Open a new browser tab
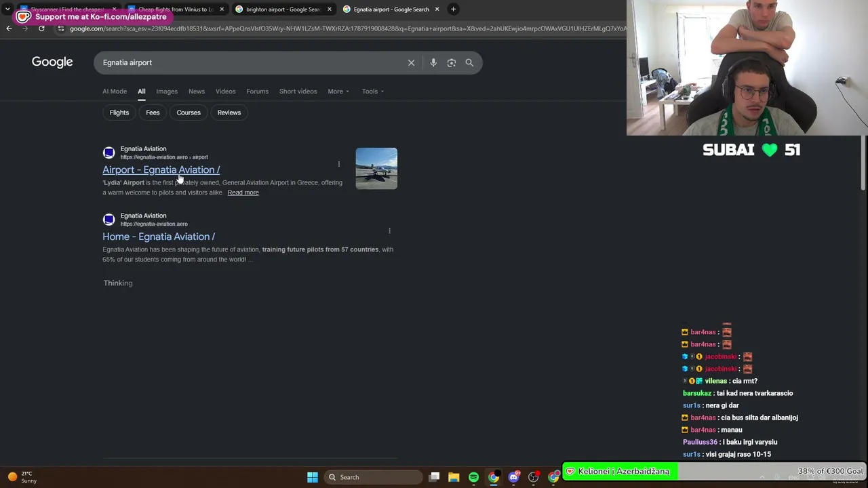The width and height of the screenshot is (868, 488). [453, 9]
